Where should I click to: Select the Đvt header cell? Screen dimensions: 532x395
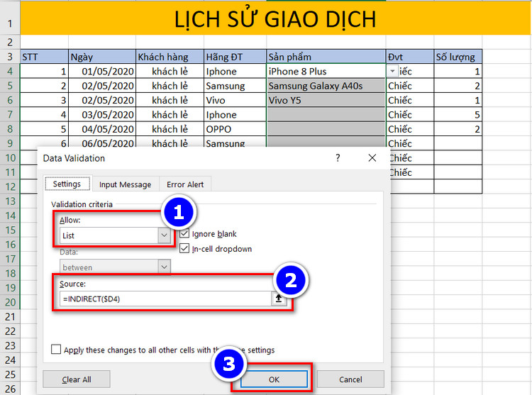(x=410, y=57)
